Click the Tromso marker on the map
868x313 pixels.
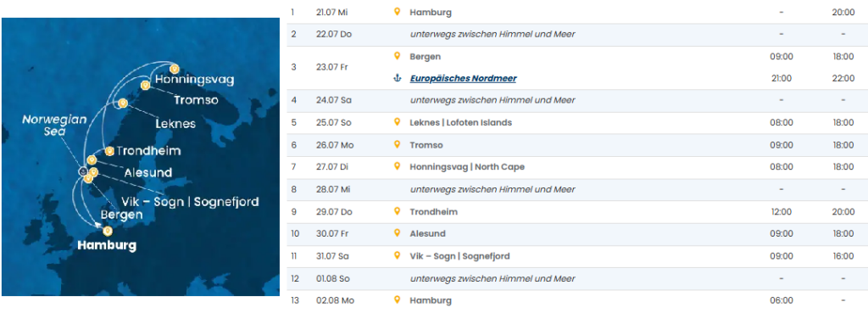tap(145, 86)
